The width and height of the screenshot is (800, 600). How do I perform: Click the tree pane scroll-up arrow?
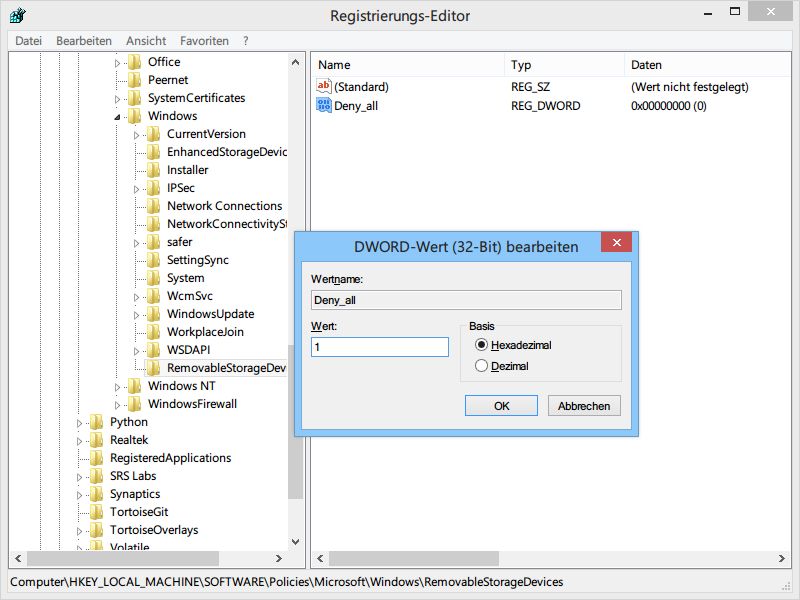[295, 62]
